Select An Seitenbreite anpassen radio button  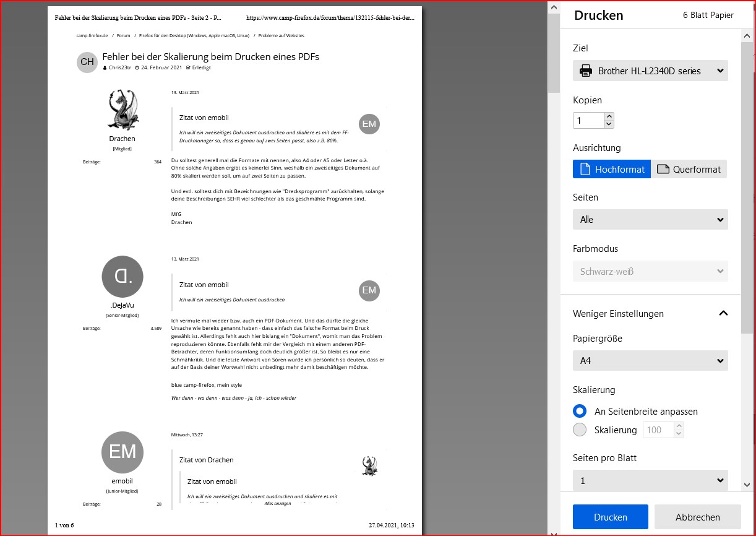point(580,411)
